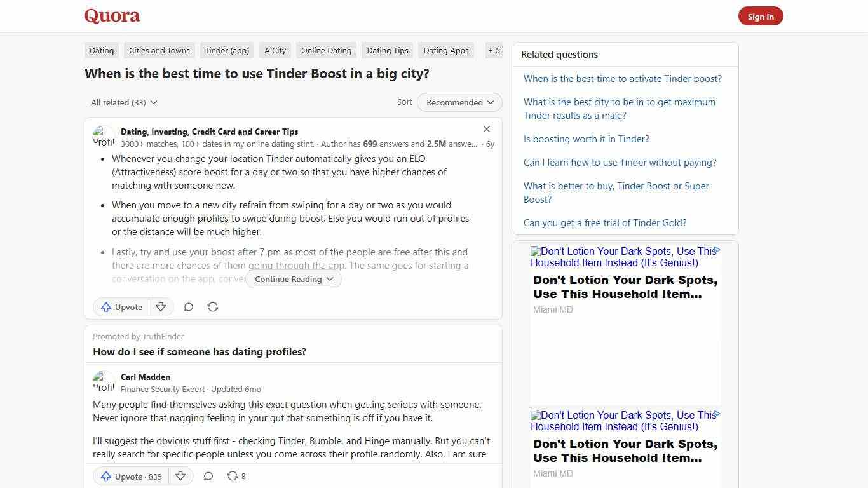
Task: Change the Recommended sort order
Action: coord(459,102)
